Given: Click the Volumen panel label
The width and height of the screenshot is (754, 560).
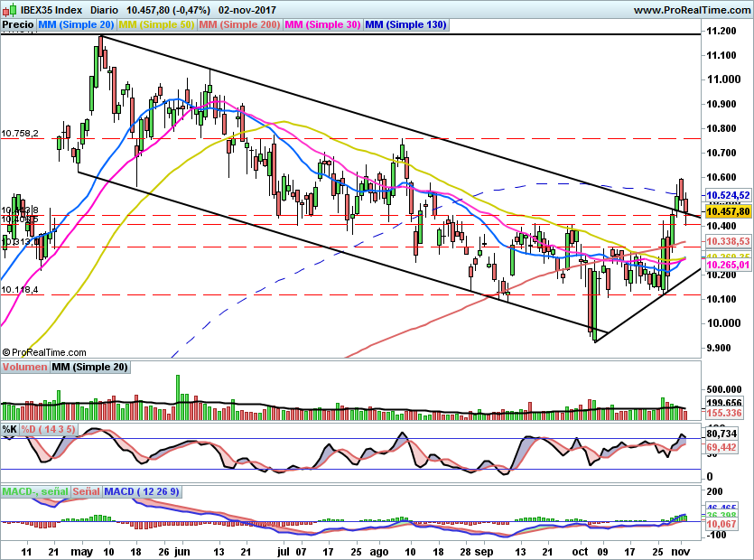Looking at the screenshot, I should pyautogui.click(x=24, y=367).
